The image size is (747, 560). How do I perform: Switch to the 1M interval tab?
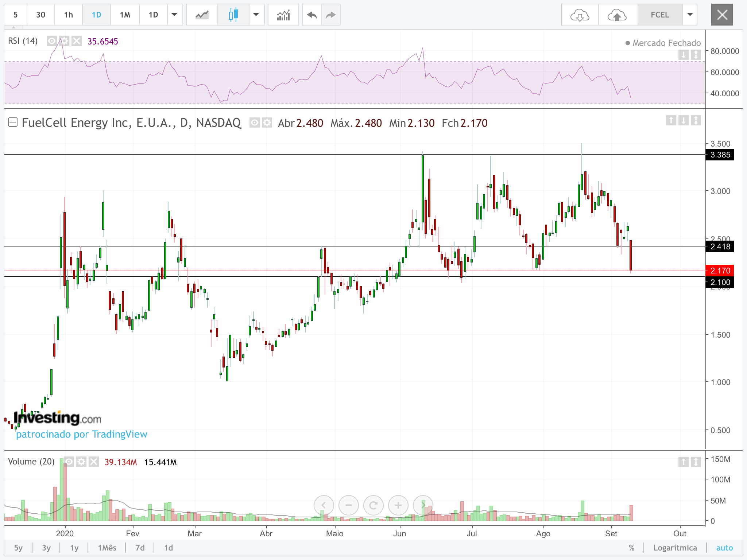click(x=125, y=15)
